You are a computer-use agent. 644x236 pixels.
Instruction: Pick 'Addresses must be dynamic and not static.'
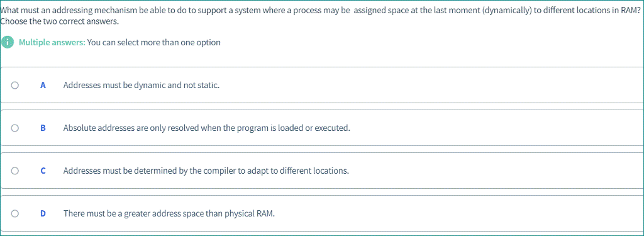142,86
